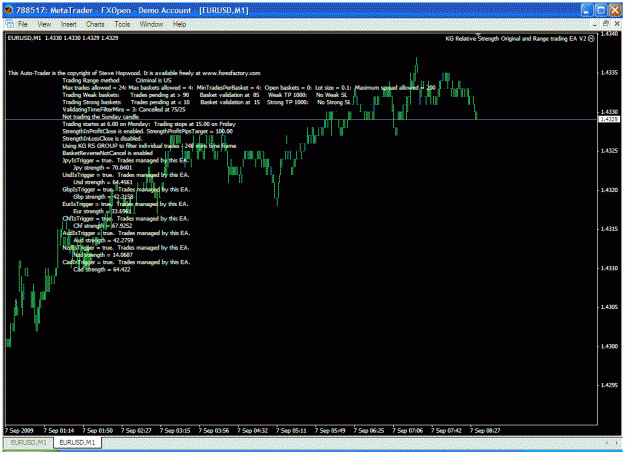625x452 pixels.
Task: Close the inner chart window
Action: click(617, 24)
